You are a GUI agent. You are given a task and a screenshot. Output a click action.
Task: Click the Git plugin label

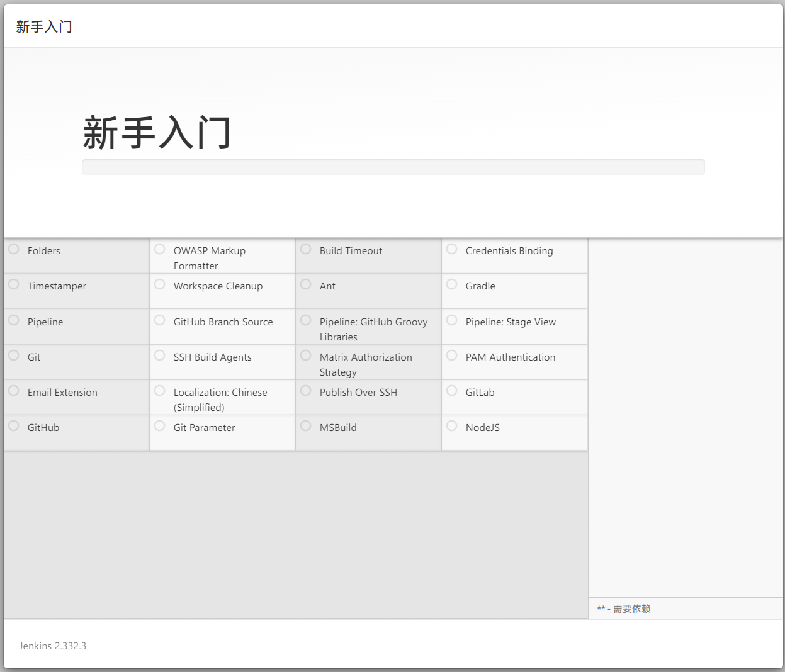[x=34, y=357]
